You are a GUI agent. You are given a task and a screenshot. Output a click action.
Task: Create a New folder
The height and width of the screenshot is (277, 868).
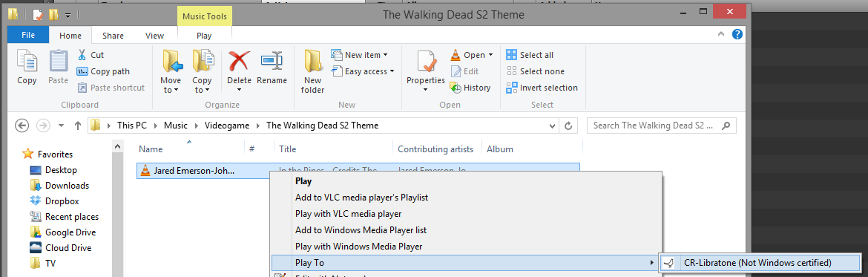point(313,71)
